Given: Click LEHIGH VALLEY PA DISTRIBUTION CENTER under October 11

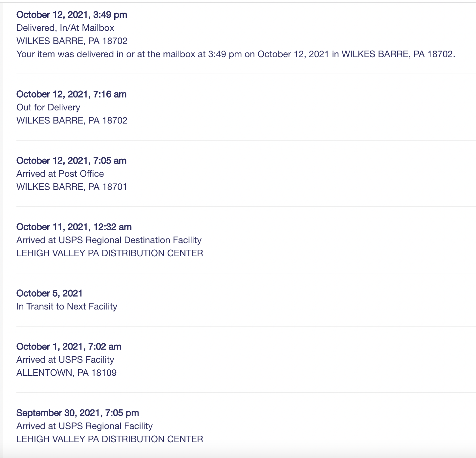Looking at the screenshot, I should pos(110,253).
